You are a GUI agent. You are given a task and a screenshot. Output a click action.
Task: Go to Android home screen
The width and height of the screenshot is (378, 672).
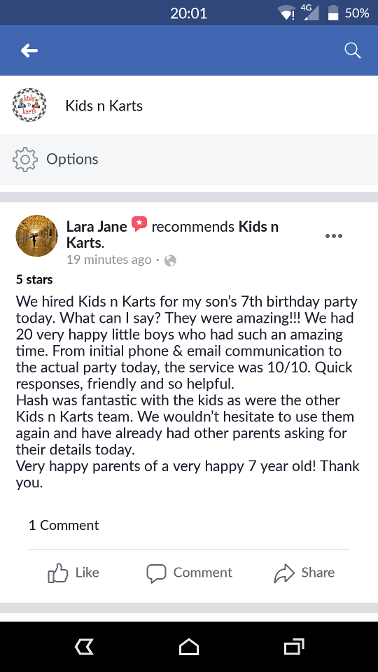(189, 647)
